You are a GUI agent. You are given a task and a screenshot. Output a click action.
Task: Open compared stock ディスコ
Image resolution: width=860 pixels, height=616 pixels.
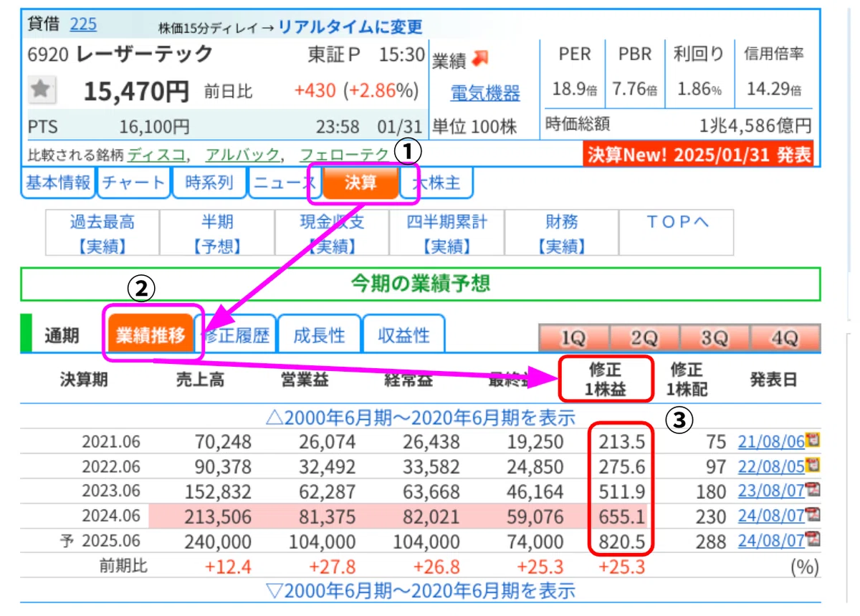[x=158, y=154]
